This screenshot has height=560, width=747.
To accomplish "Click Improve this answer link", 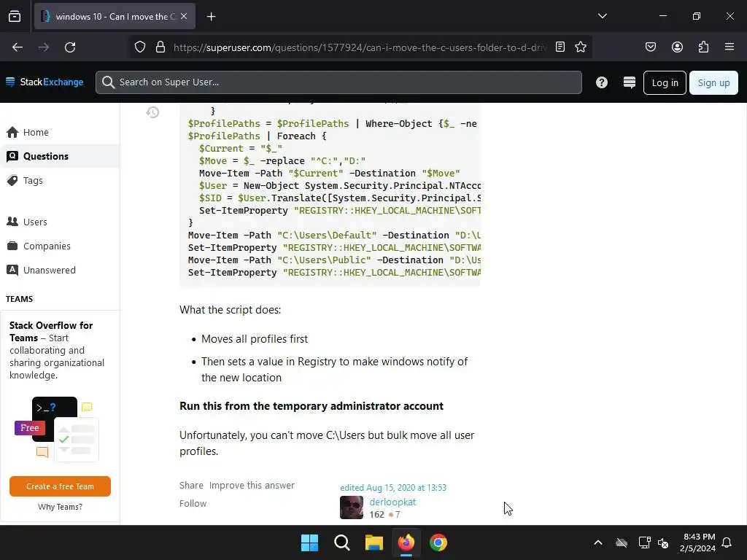I will (252, 485).
